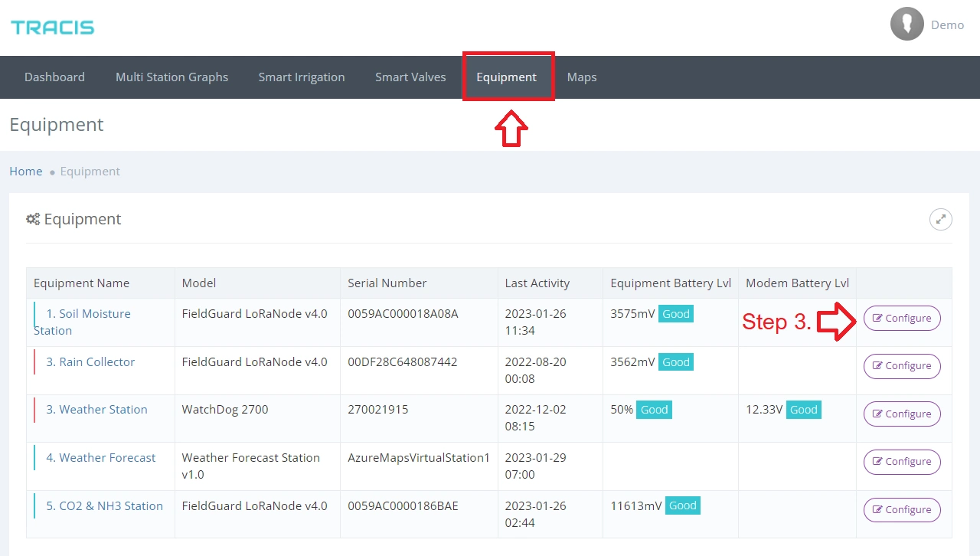Select serial number 0059AC0000186BAE

(403, 506)
